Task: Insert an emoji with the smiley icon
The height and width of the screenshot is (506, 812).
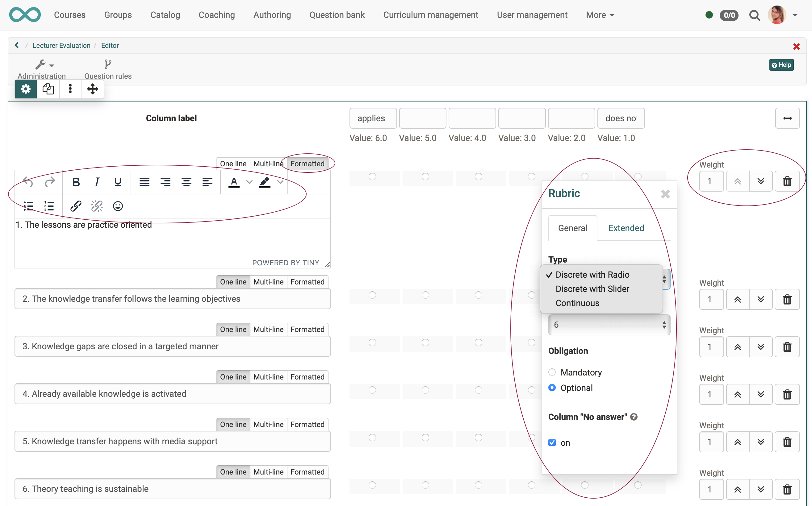Action: 118,206
